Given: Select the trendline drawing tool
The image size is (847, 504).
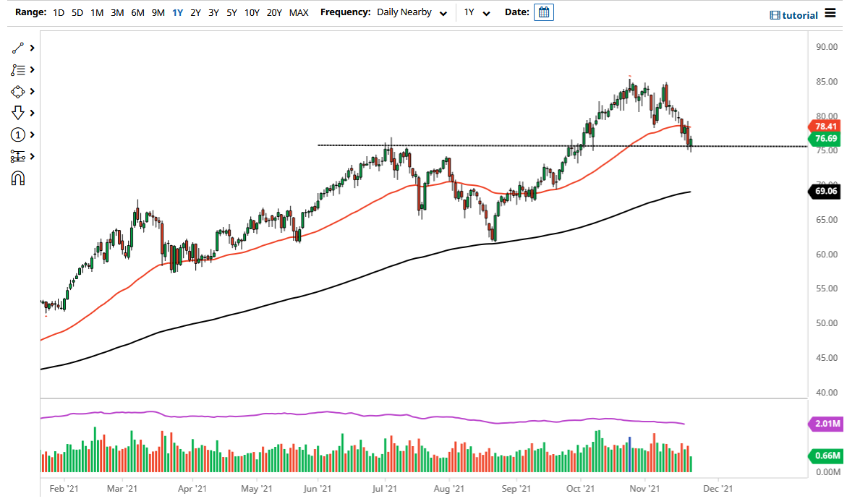Looking at the screenshot, I should coord(19,48).
